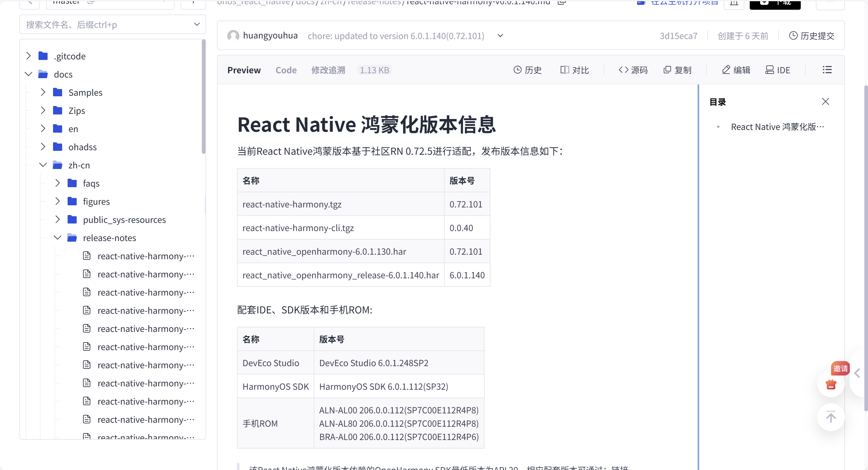Open 历史提交 commit history
Image resolution: width=868 pixels, height=470 pixels.
click(x=811, y=36)
